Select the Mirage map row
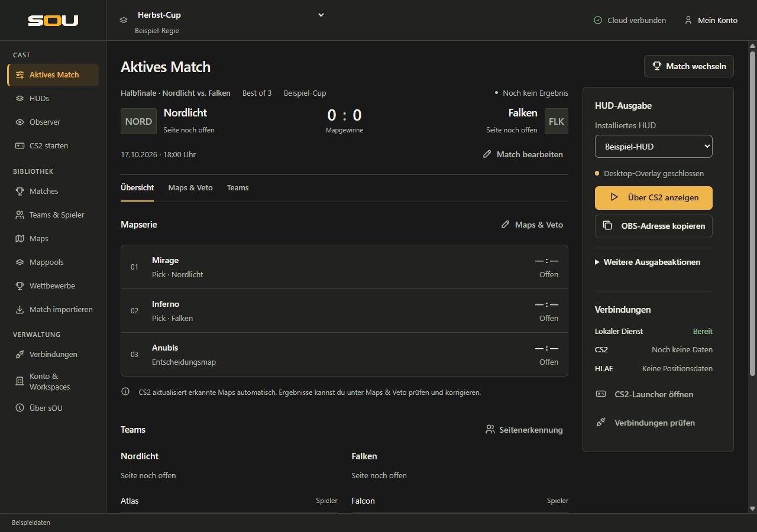The height and width of the screenshot is (532, 757). pyautogui.click(x=344, y=267)
